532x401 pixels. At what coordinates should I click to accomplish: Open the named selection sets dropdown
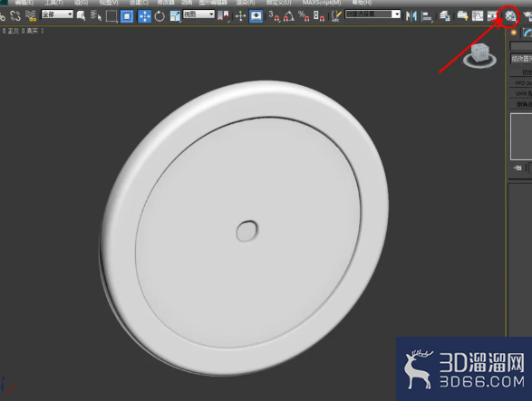pyautogui.click(x=372, y=14)
